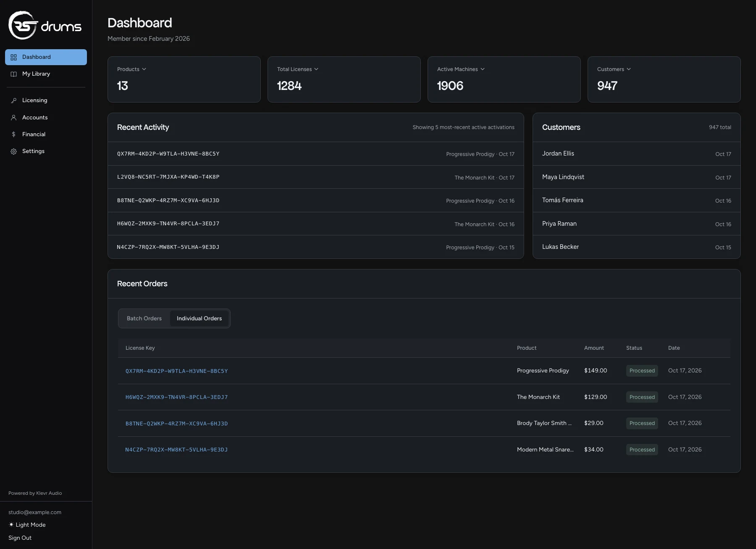Switch to the Batch Orders tab

[144, 318]
